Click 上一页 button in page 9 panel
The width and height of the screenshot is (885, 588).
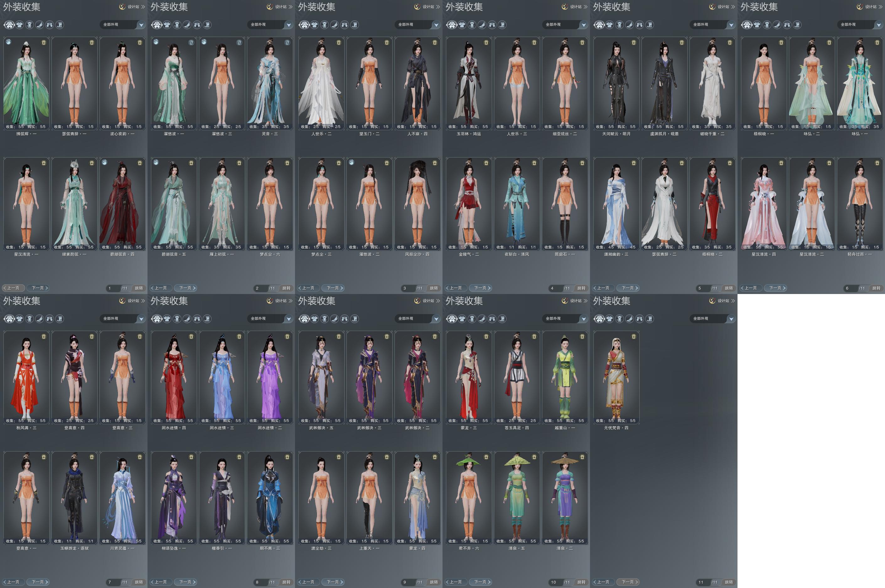(308, 582)
